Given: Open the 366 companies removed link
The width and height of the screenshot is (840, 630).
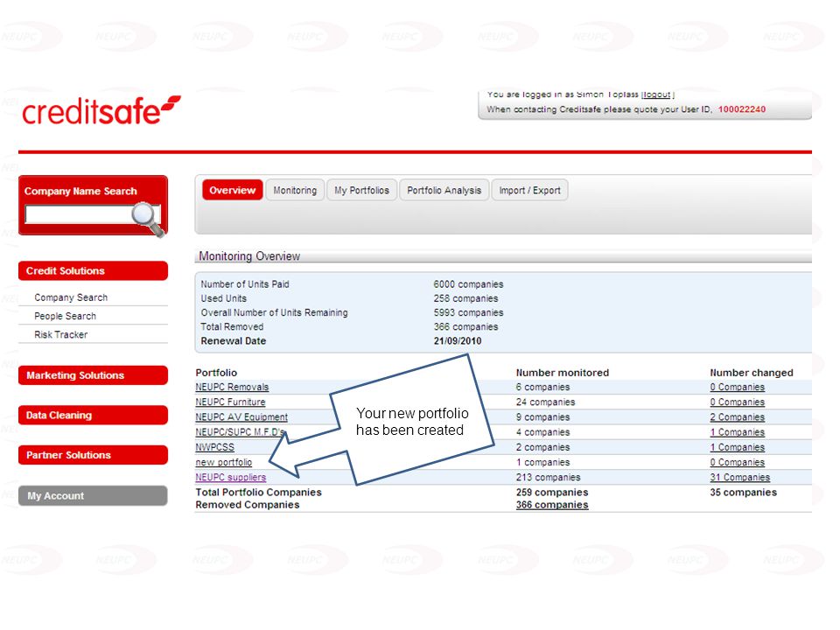Looking at the screenshot, I should coord(552,505).
